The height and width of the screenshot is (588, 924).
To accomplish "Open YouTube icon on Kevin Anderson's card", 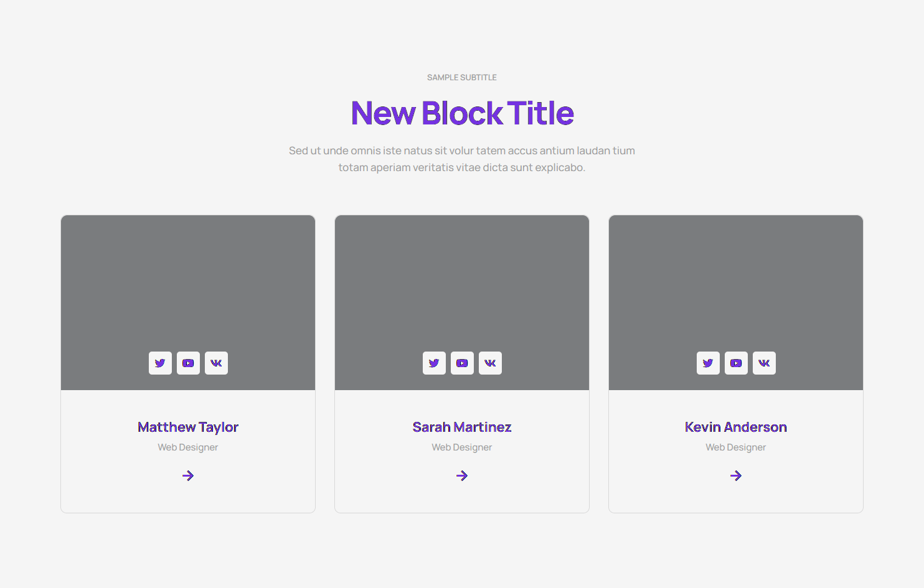I will point(736,363).
